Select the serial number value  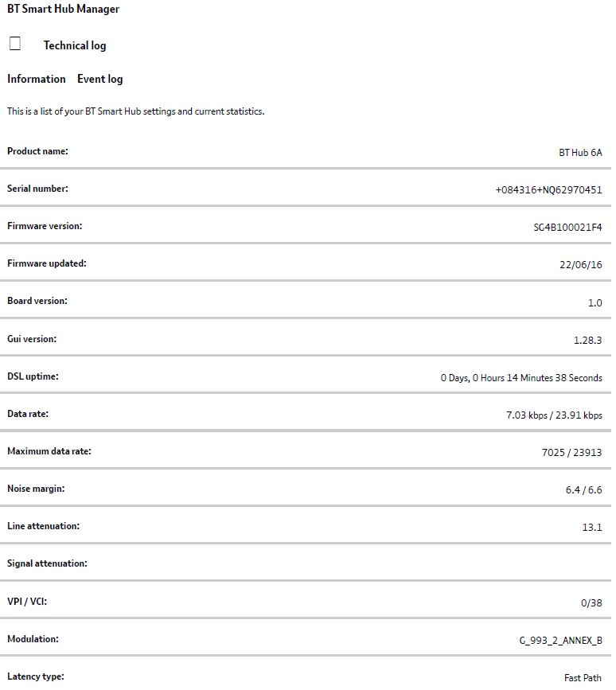tap(548, 190)
